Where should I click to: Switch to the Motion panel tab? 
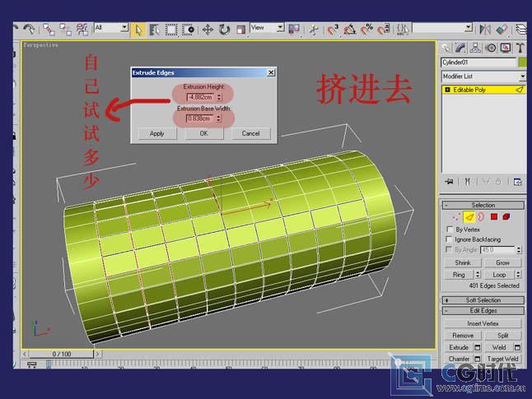491,49
